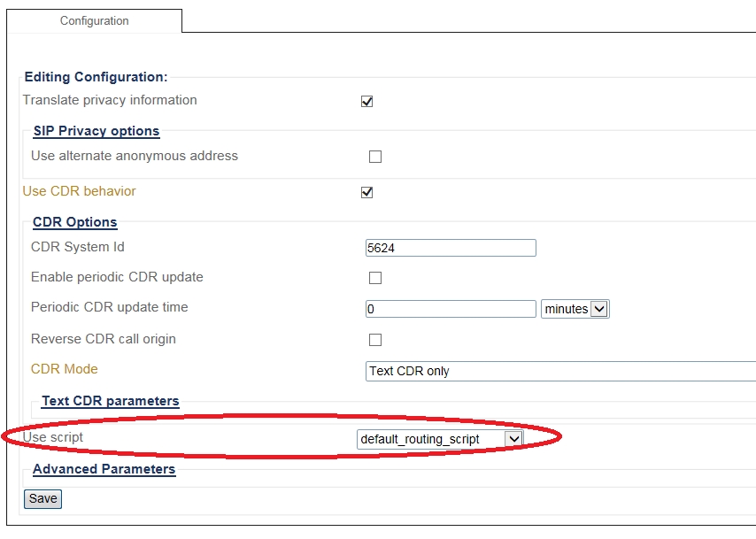Viewport: 756px width, 539px height.
Task: Uncheck Translate privacy information checkbox
Action: click(x=367, y=101)
